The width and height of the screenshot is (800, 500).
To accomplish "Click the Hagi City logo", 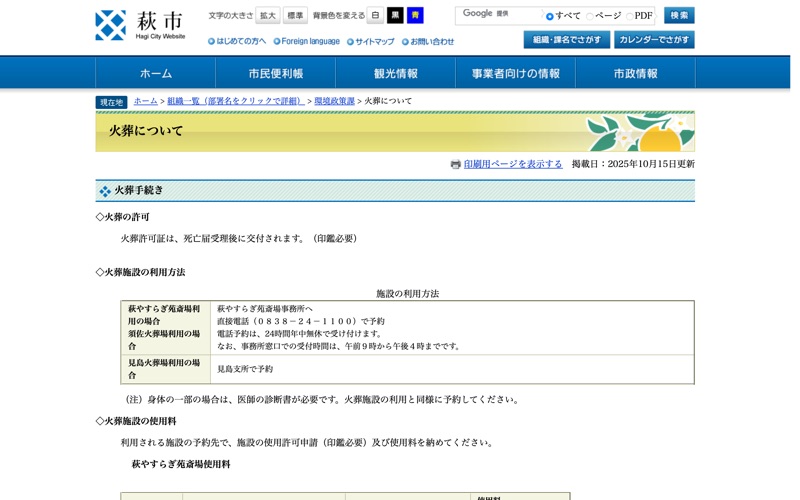I will 140,25.
